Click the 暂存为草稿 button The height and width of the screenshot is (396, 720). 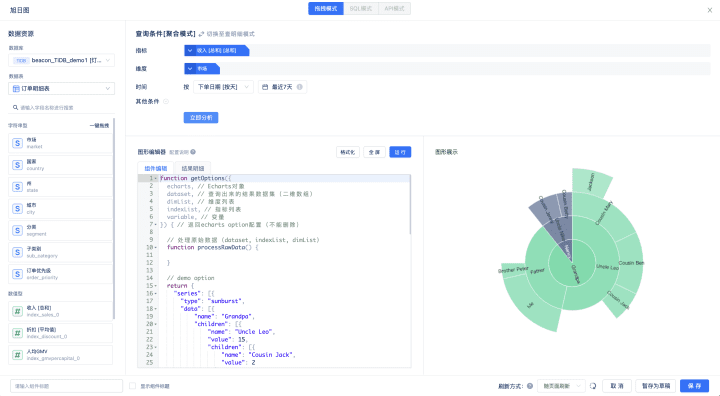[656, 386]
